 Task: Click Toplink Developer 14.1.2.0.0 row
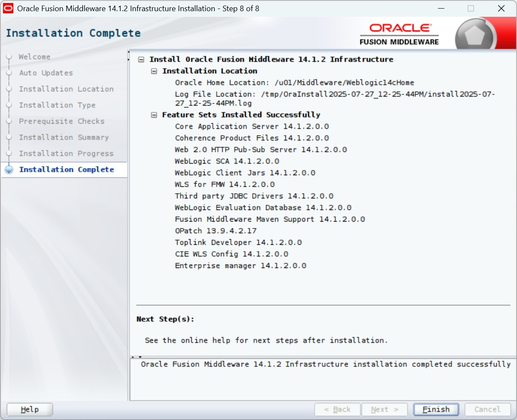pyautogui.click(x=238, y=242)
